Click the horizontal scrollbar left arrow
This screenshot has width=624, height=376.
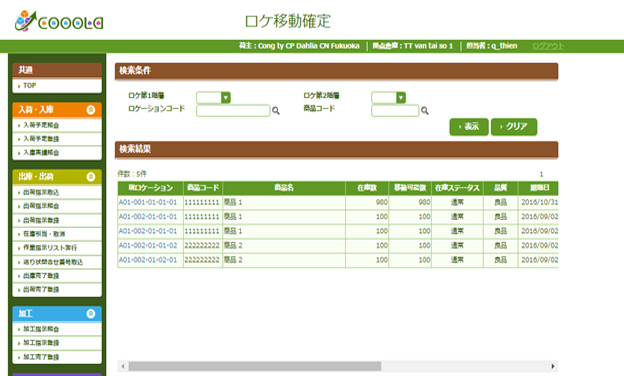[x=123, y=366]
